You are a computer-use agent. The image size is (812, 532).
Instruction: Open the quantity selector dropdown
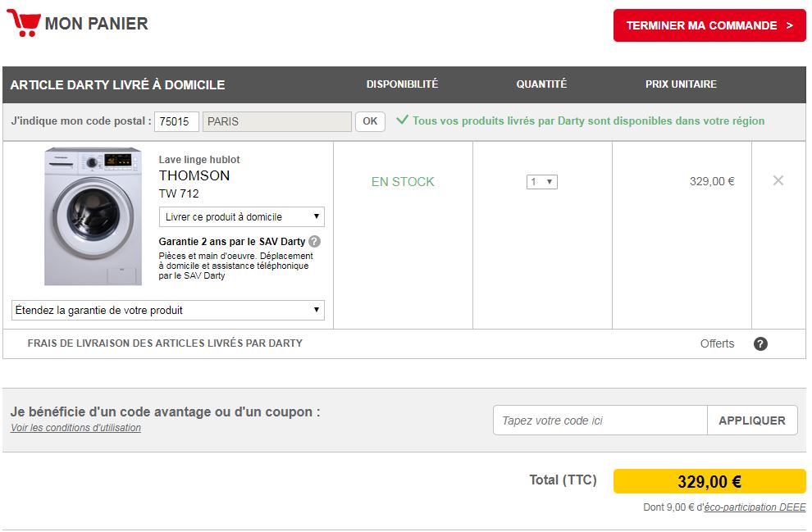[x=541, y=182]
